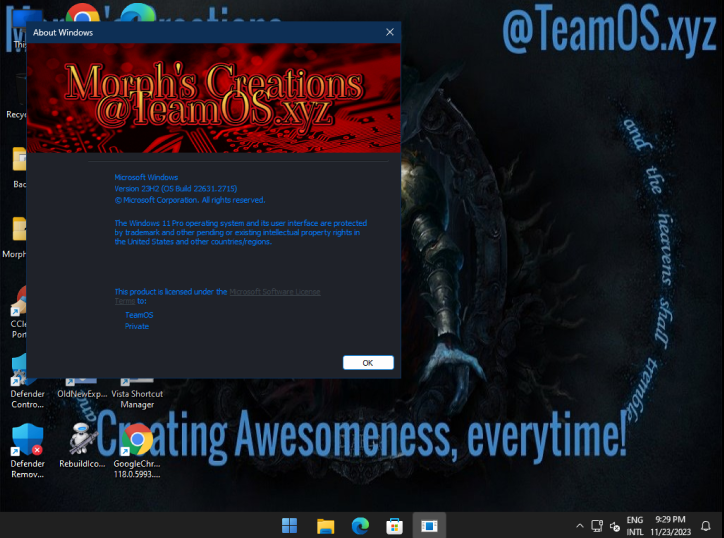
Task: Select the Recycle Bin desktop icon
Action: [x=16, y=97]
